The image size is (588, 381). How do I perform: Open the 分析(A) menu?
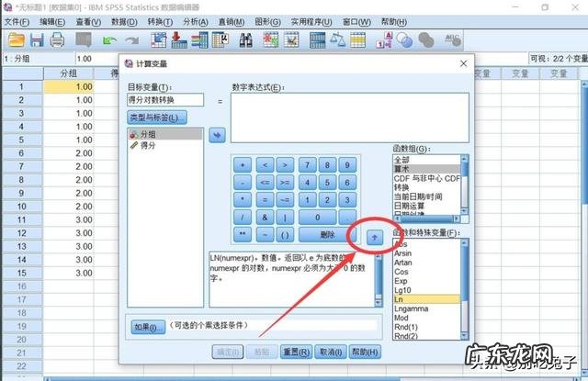pos(196,22)
